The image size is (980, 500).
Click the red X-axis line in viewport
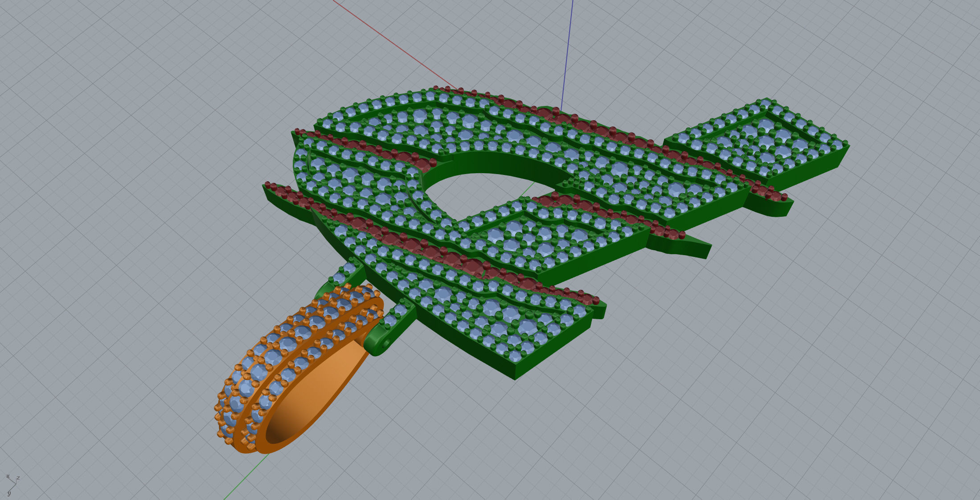[394, 45]
